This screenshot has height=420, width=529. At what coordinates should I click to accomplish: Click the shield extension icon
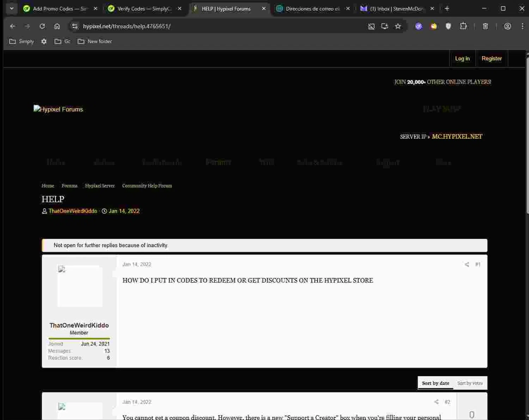(448, 26)
